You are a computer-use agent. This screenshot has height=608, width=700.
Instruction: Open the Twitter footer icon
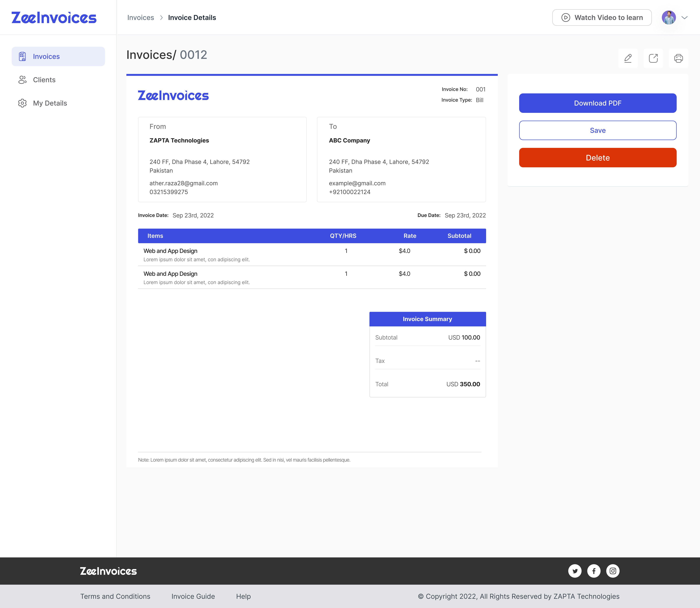coord(575,571)
